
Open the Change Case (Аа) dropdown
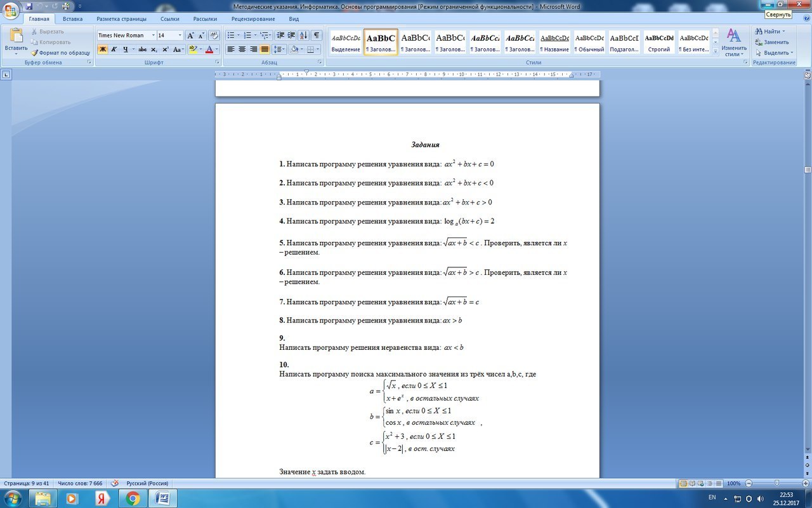tap(178, 50)
